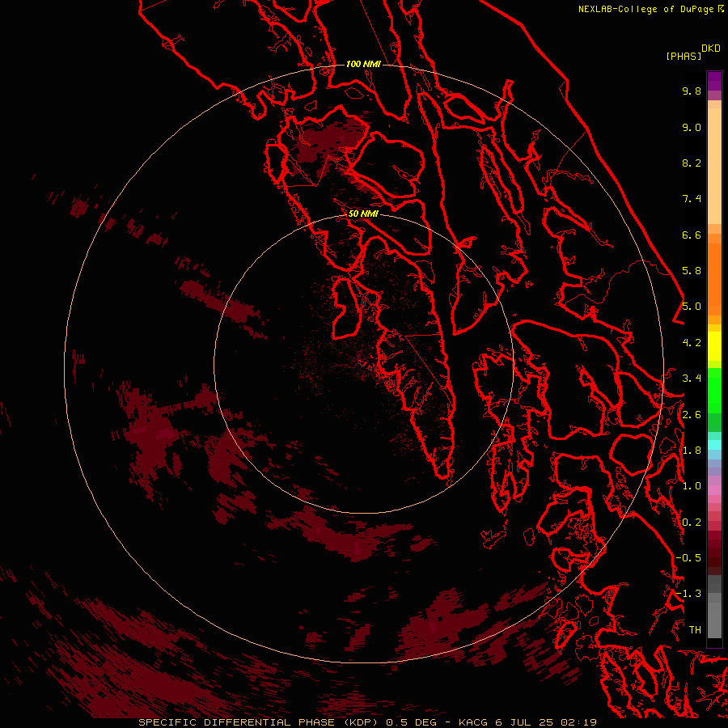This screenshot has width=728, height=728.
Task: Click the 100 NMI range ring label
Action: tap(363, 64)
